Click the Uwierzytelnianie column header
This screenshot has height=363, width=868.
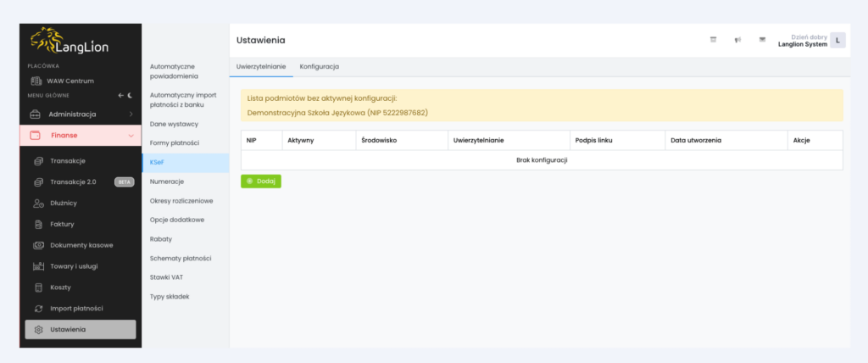pos(509,141)
